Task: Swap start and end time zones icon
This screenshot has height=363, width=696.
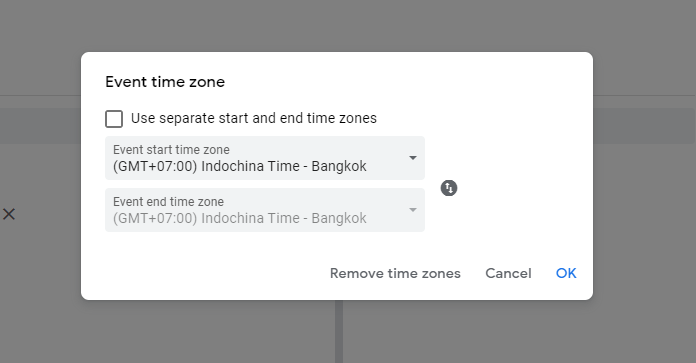Action: 449,188
